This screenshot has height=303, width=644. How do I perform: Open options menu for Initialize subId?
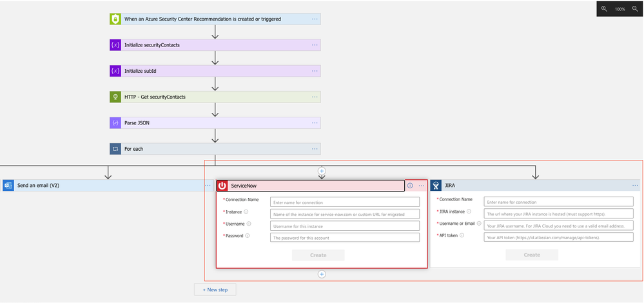coord(315,71)
